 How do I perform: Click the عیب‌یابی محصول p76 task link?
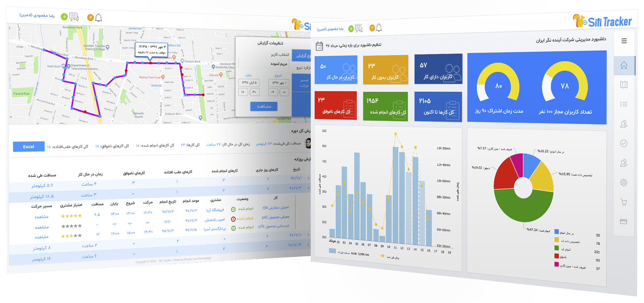click(274, 226)
